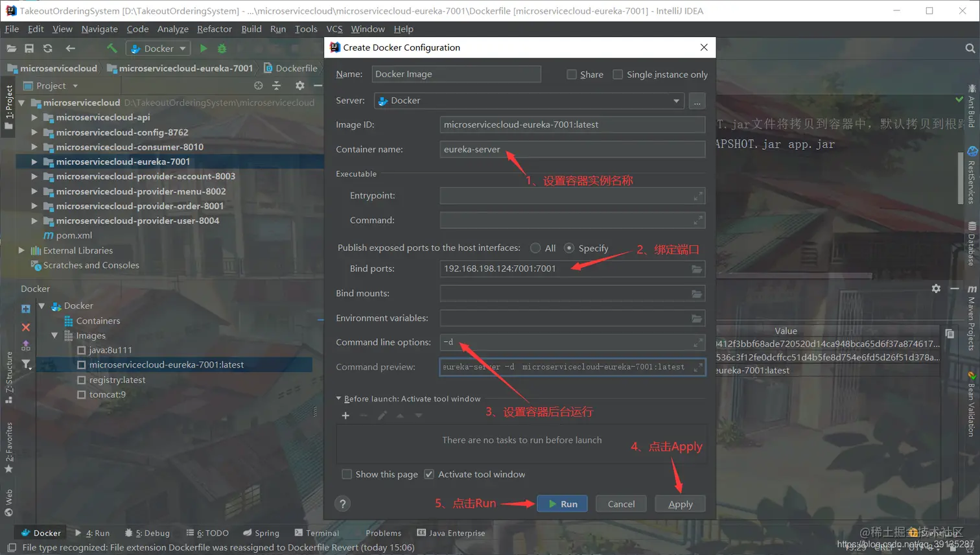Open the 6: TODO tool window tab
980x555 pixels.
coord(207,533)
